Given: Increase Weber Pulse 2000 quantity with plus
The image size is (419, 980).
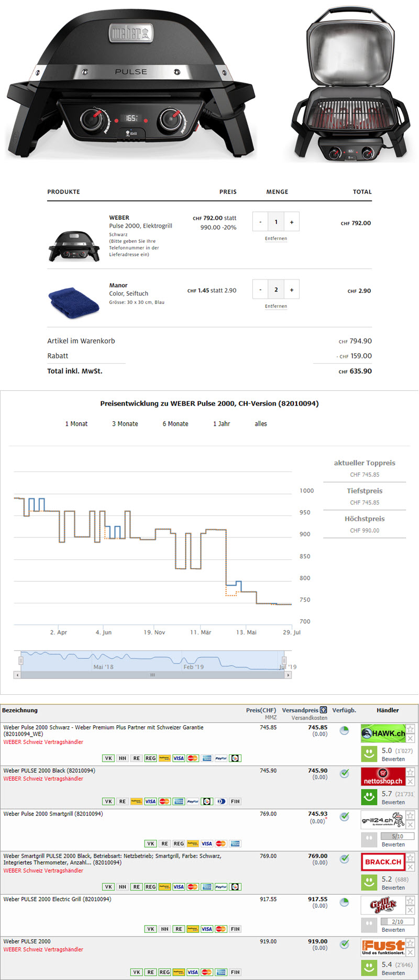Looking at the screenshot, I should coord(292,222).
